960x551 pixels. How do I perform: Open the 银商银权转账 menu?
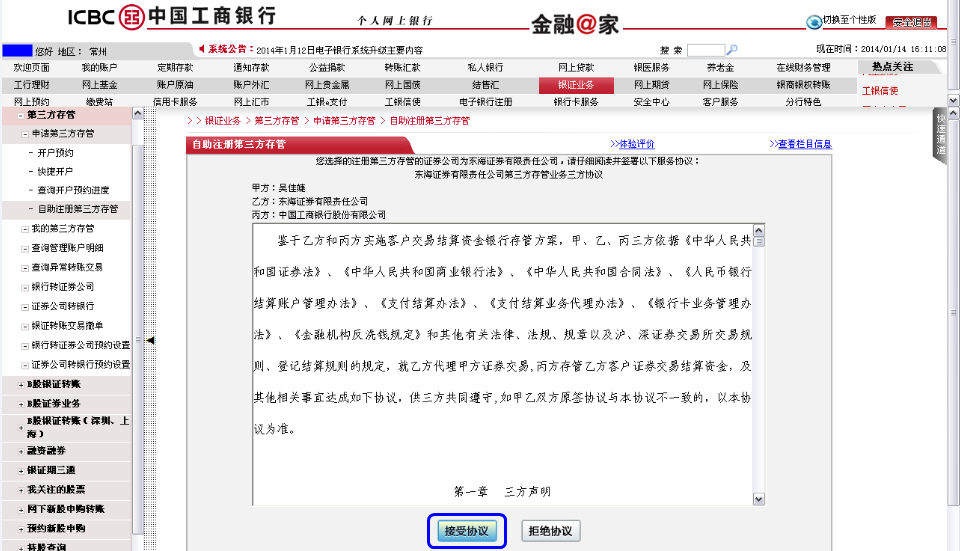[803, 84]
